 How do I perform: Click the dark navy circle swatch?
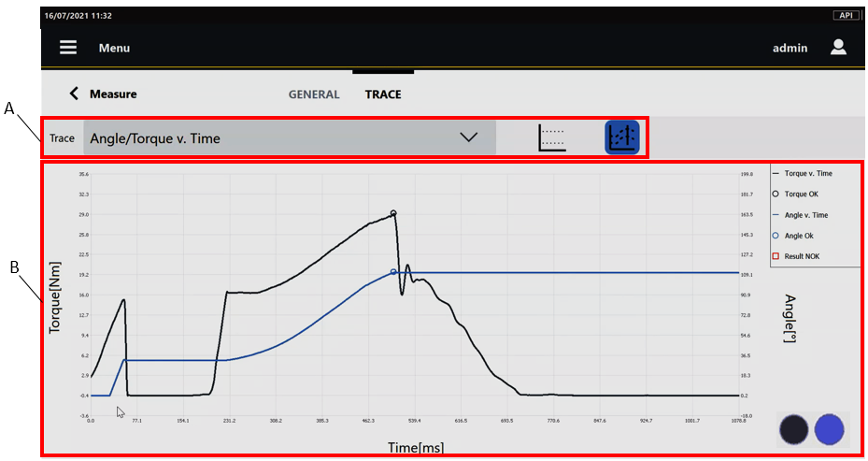(794, 429)
